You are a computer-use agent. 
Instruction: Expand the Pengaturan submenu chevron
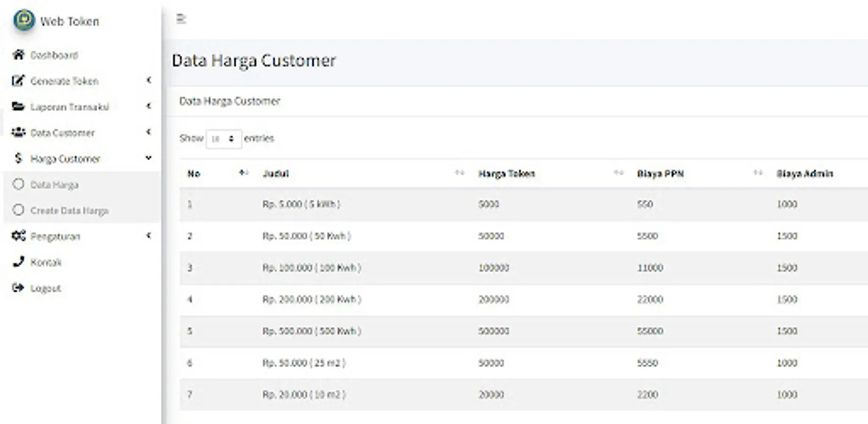149,236
